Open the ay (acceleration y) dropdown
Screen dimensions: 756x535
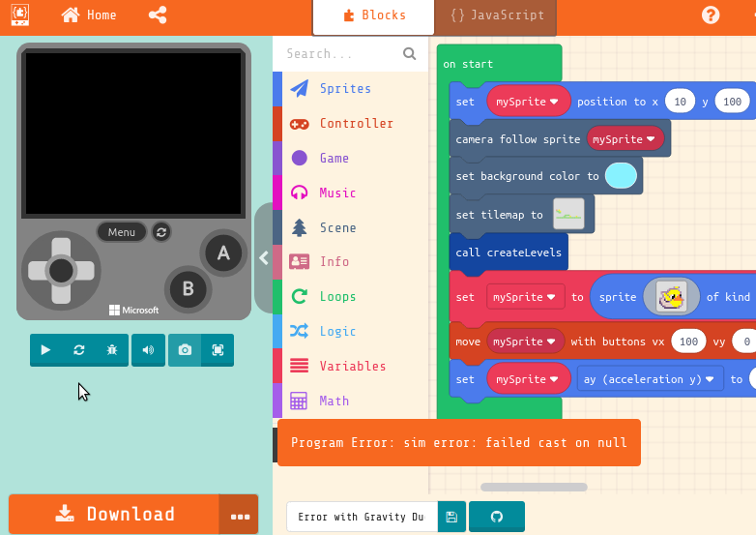[x=650, y=379]
